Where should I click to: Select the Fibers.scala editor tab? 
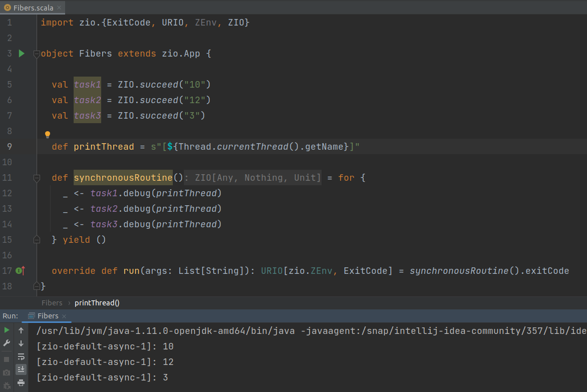point(33,8)
